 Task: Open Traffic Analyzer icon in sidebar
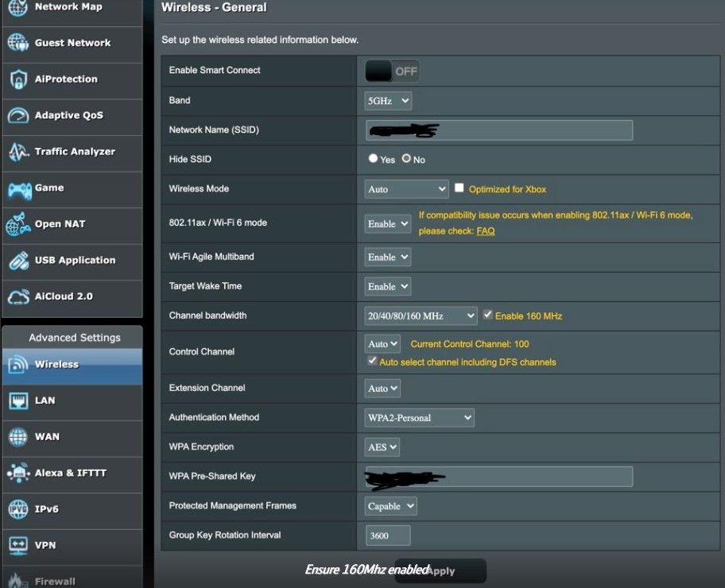point(17,152)
